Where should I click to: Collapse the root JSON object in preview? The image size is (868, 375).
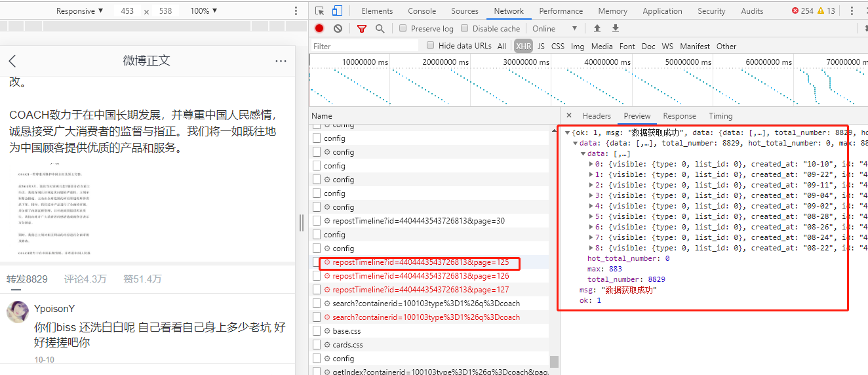(x=567, y=132)
